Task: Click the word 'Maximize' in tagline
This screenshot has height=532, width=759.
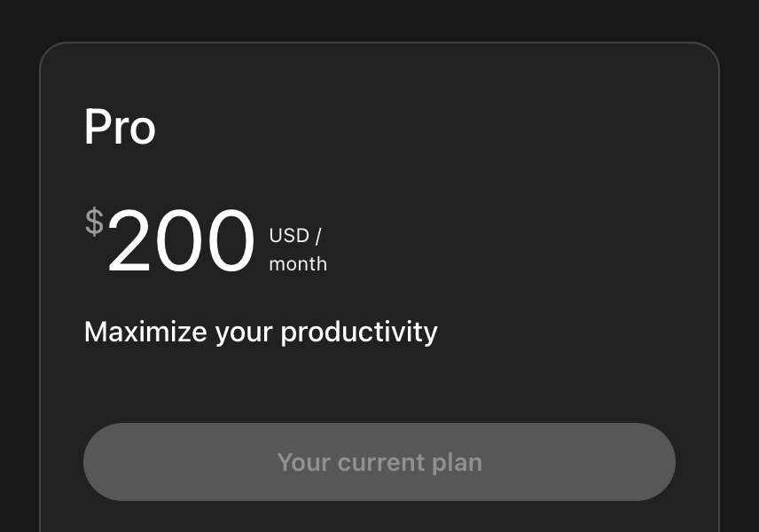Action: tap(146, 332)
